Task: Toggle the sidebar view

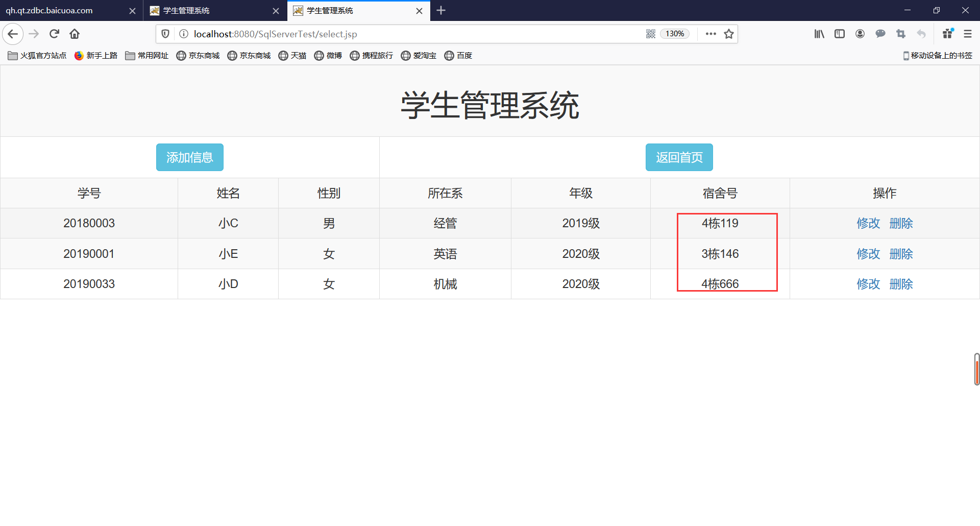Action: click(840, 34)
